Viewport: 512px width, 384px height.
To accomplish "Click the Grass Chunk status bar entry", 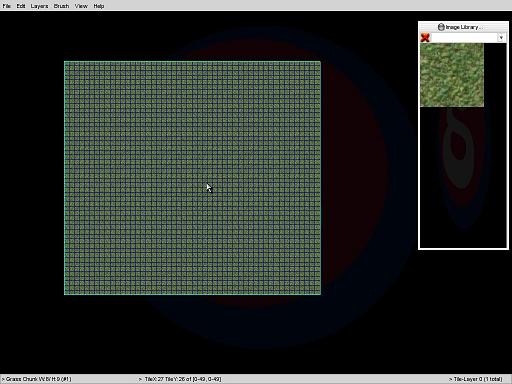I will [37, 379].
